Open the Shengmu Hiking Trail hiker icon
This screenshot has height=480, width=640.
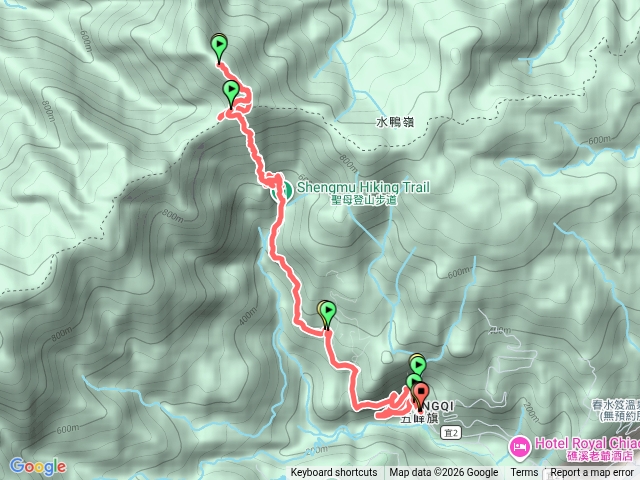[282, 191]
